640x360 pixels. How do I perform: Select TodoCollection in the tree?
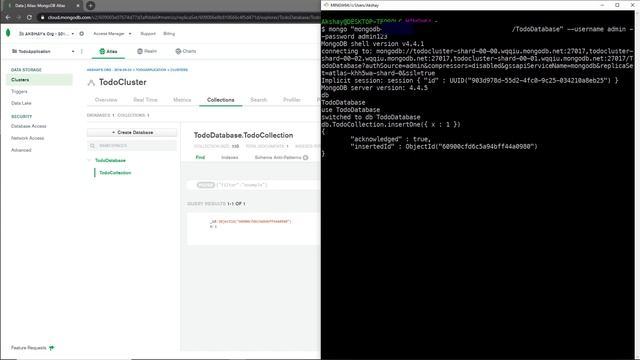pyautogui.click(x=115, y=173)
